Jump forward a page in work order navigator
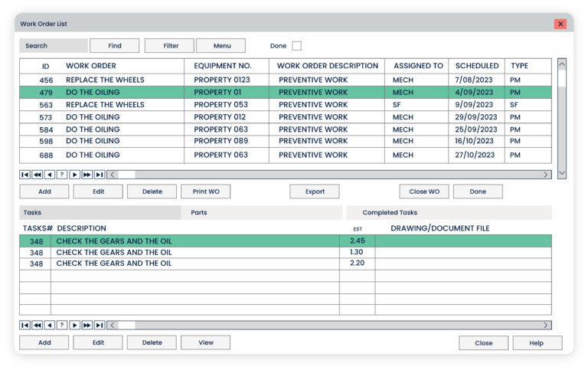 click(87, 175)
